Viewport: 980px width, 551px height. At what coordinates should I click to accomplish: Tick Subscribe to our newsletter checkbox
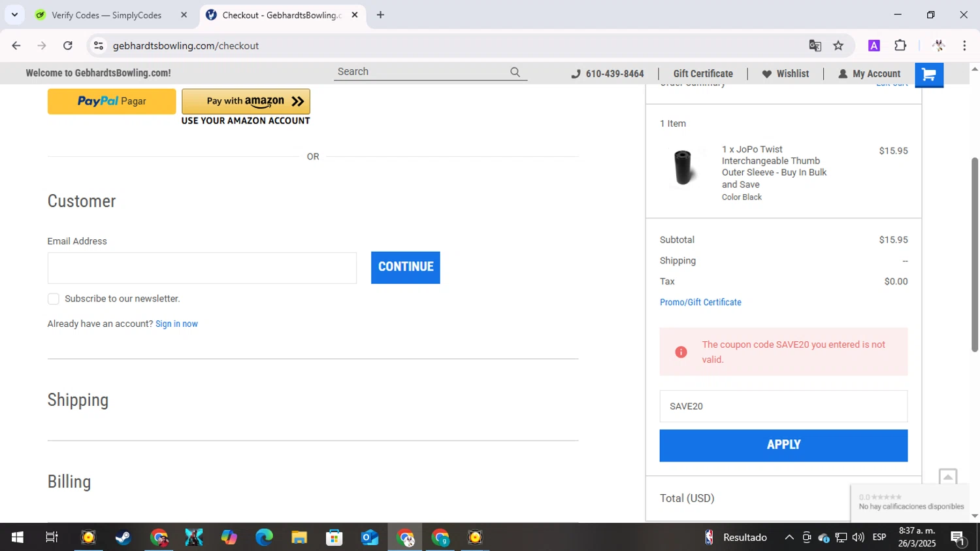click(x=54, y=299)
